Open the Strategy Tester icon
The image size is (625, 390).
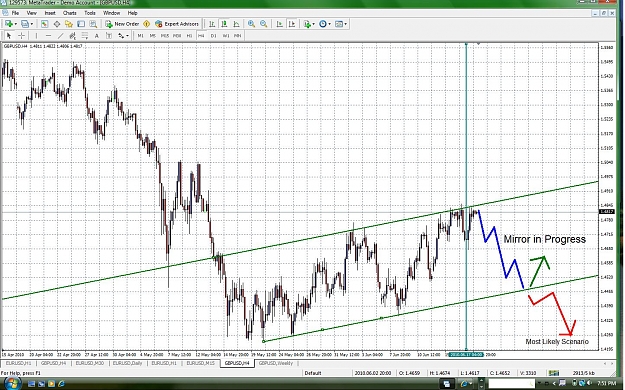pyautogui.click(x=93, y=24)
